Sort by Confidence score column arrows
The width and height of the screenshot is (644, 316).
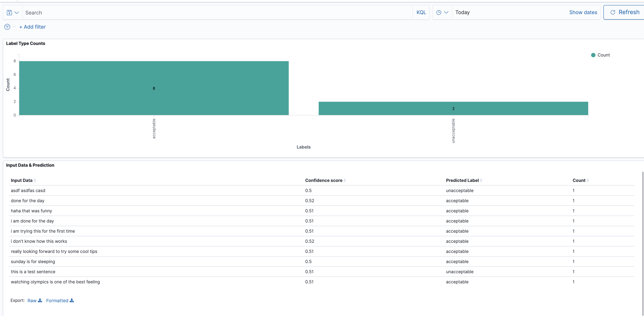coord(345,180)
